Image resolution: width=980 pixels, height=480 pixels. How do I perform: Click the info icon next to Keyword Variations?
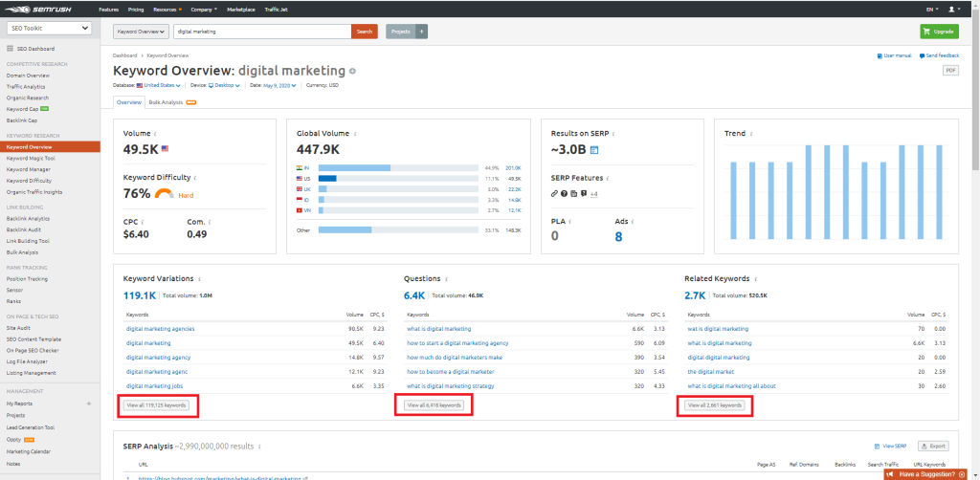coord(199,279)
